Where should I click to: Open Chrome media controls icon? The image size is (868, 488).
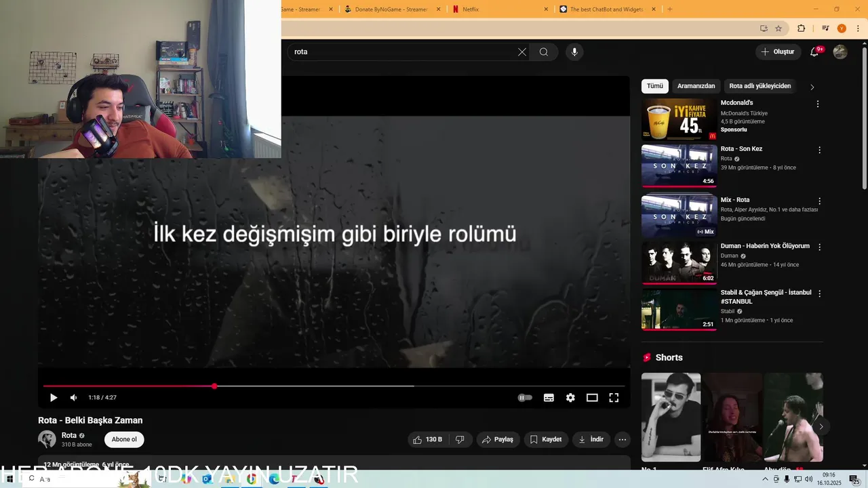tap(825, 28)
